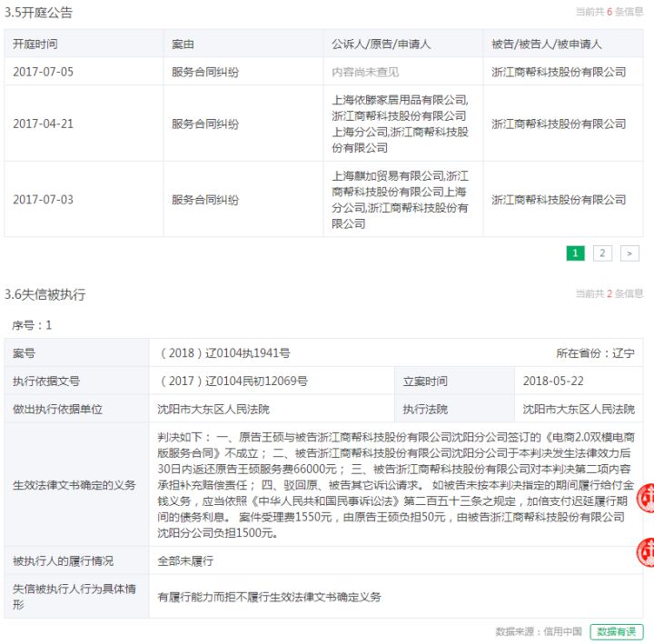The height and width of the screenshot is (644, 654).
Task: Click the filing date 2018-05-22
Action: [x=553, y=381]
